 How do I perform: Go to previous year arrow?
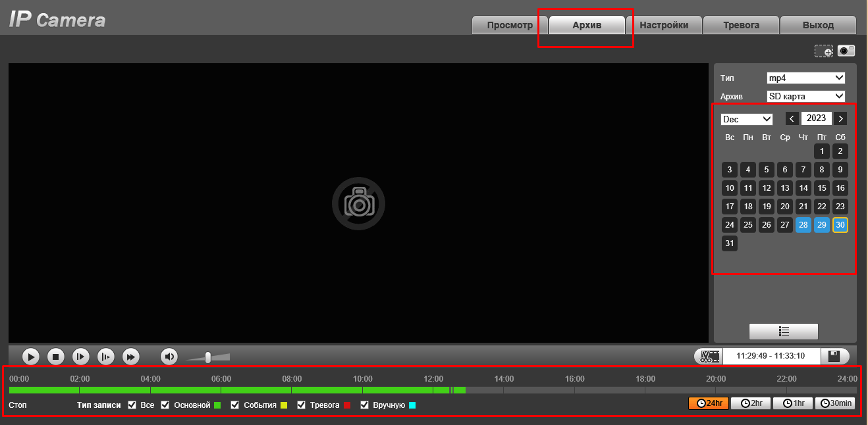point(792,118)
